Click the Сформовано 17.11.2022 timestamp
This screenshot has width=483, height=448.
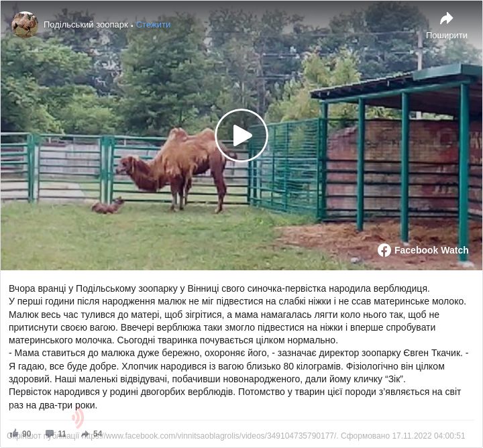403,436
